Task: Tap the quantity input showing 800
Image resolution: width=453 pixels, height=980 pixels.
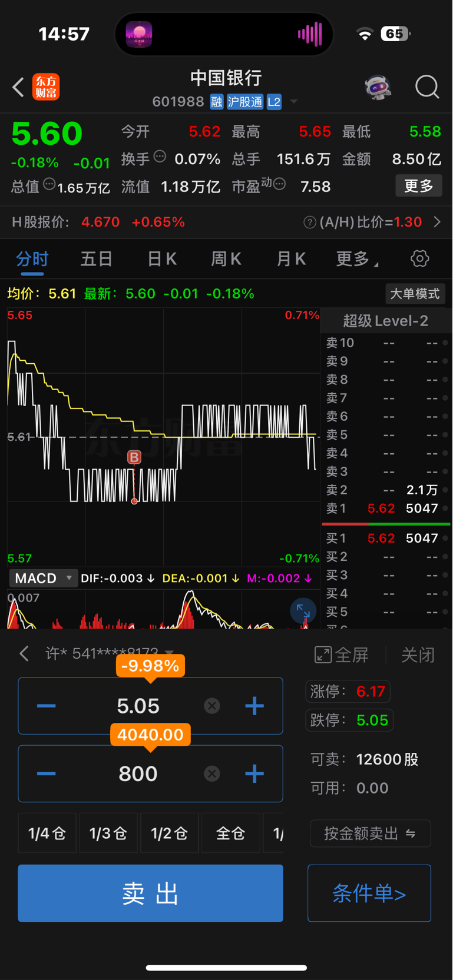Action: click(x=138, y=773)
